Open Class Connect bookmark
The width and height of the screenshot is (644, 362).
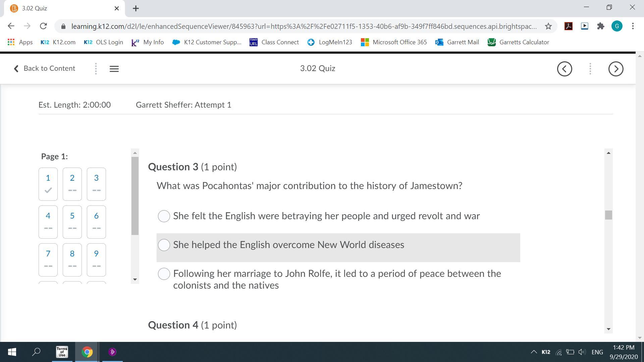click(x=274, y=42)
